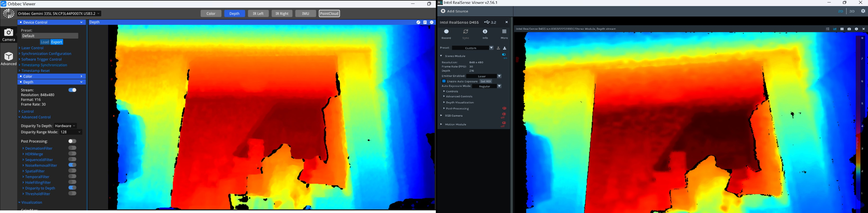Image resolution: width=868 pixels, height=213 pixels.
Task: Toggle the Motion Module off switch
Action: click(504, 123)
